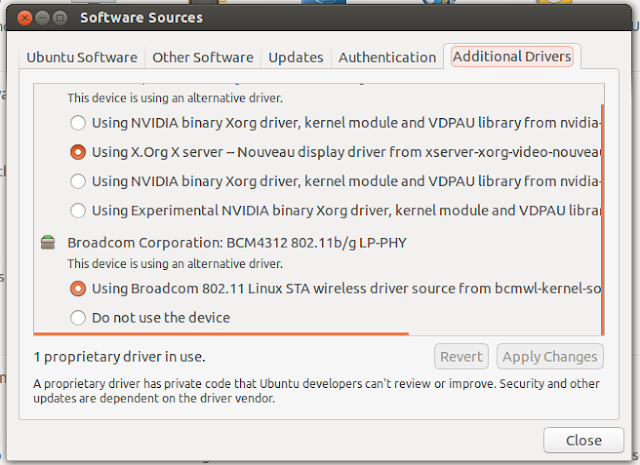This screenshot has width=640, height=465.
Task: Choose Do not use the device
Action: pos(78,318)
